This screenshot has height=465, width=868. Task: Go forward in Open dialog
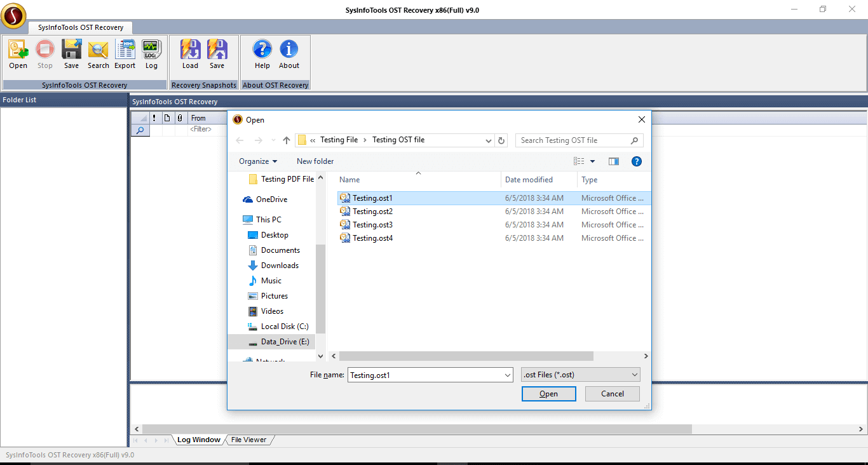pyautogui.click(x=258, y=140)
